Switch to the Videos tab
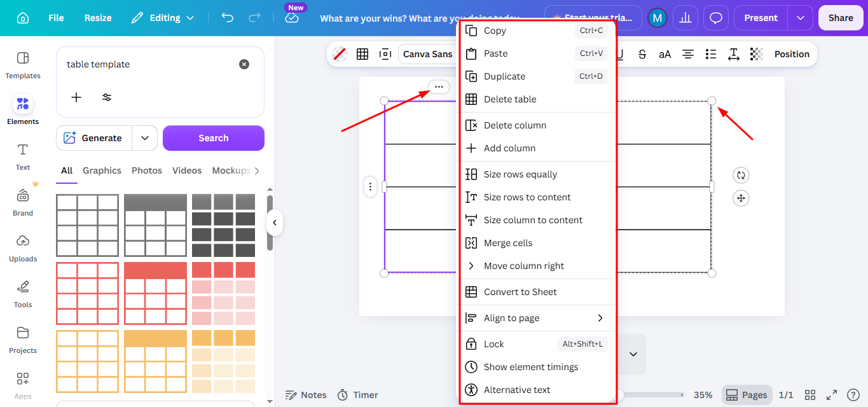This screenshot has width=868, height=407. (x=187, y=170)
